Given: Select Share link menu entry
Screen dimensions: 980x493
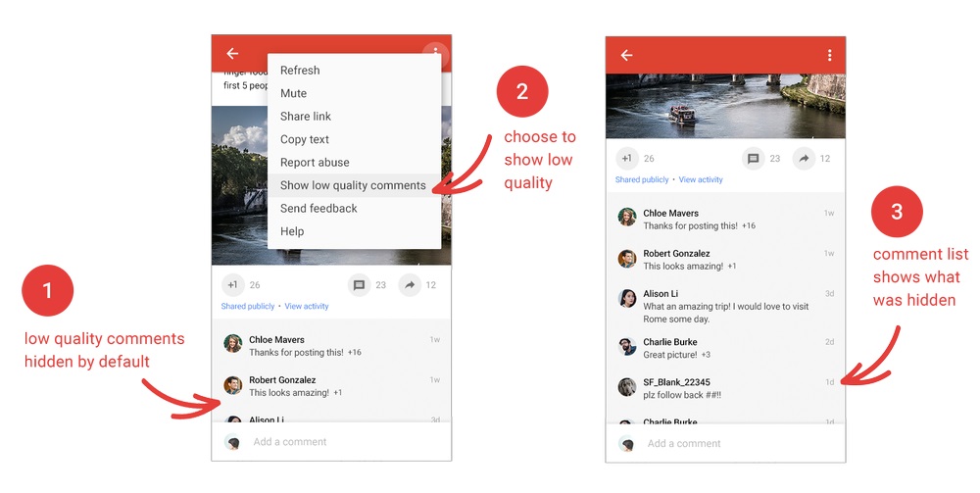Looking at the screenshot, I should tap(355, 117).
